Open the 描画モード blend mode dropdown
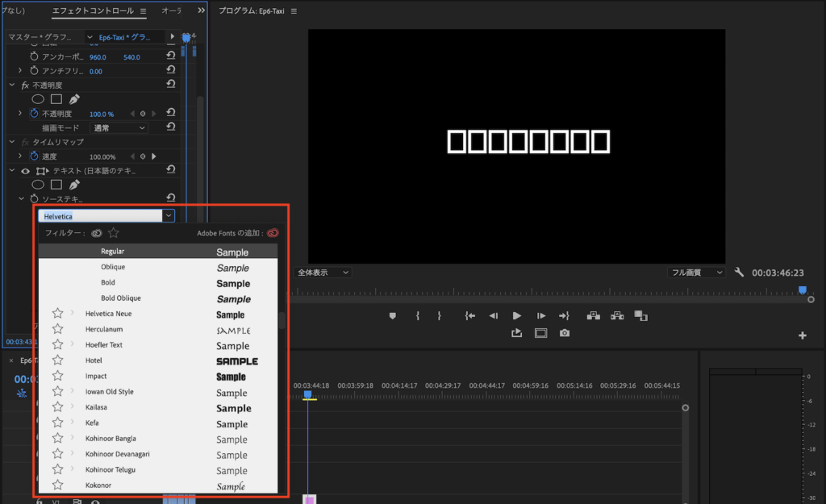The image size is (826, 504). point(118,127)
